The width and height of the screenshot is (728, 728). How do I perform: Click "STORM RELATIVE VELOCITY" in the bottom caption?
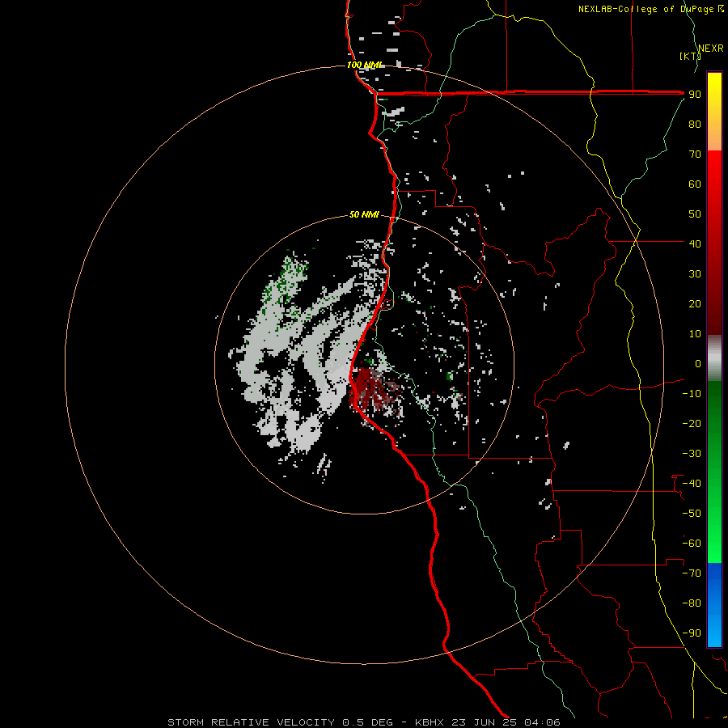pyautogui.click(x=252, y=722)
